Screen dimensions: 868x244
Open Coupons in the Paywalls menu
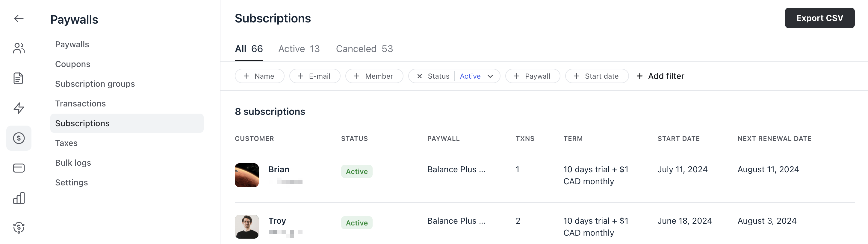click(72, 64)
